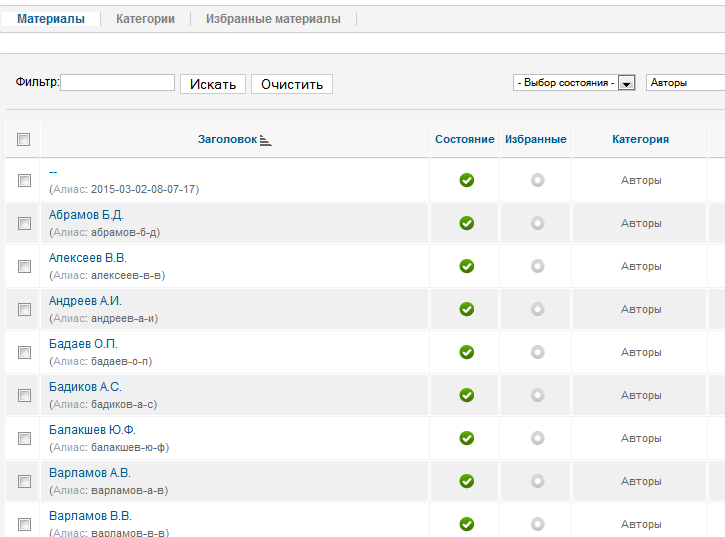Toggle published state for the '--' article

point(467,180)
